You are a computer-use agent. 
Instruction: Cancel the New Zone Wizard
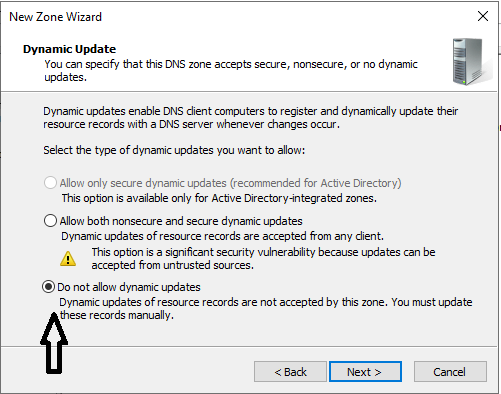[x=450, y=372]
